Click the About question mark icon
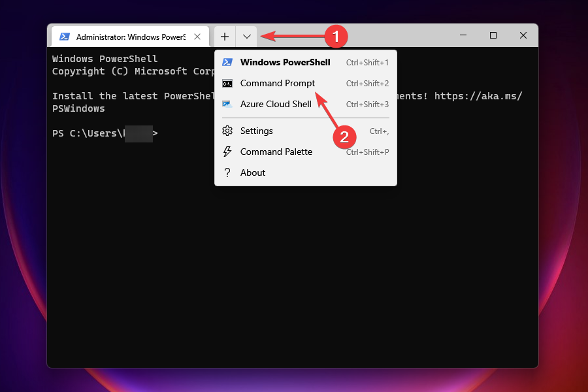Viewport: 588px width, 392px height. [227, 172]
